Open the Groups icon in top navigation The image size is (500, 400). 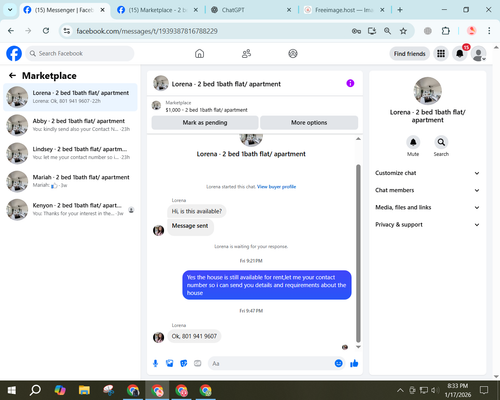(x=293, y=54)
